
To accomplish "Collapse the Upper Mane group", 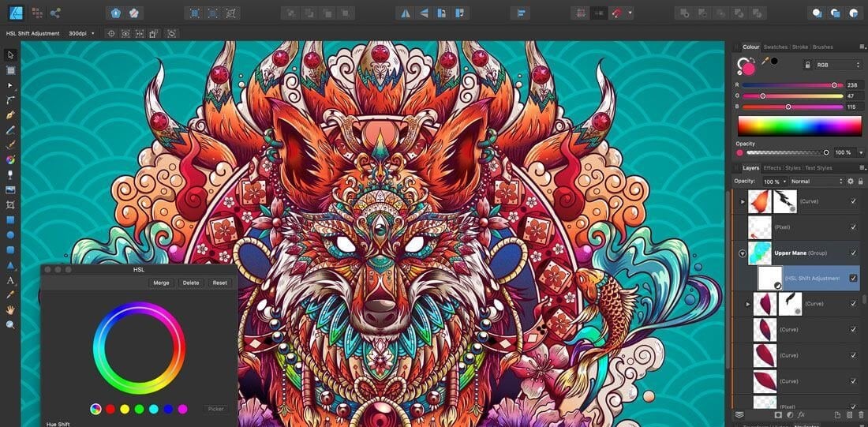I will [743, 253].
